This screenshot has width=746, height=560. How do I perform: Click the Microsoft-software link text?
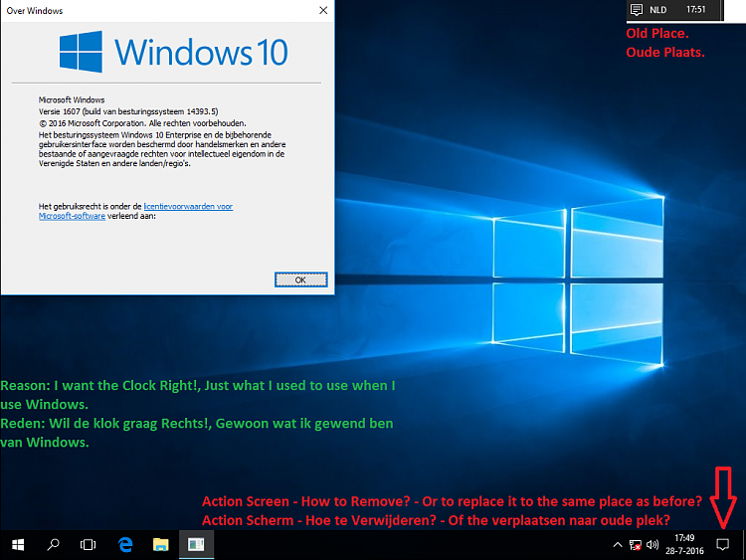click(x=72, y=216)
